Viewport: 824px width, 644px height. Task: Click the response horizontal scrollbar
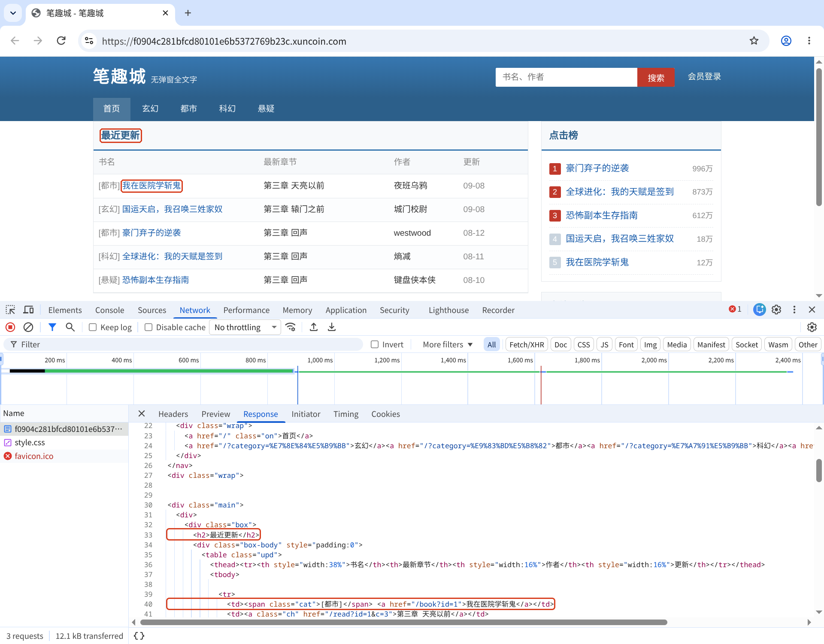coord(403,622)
